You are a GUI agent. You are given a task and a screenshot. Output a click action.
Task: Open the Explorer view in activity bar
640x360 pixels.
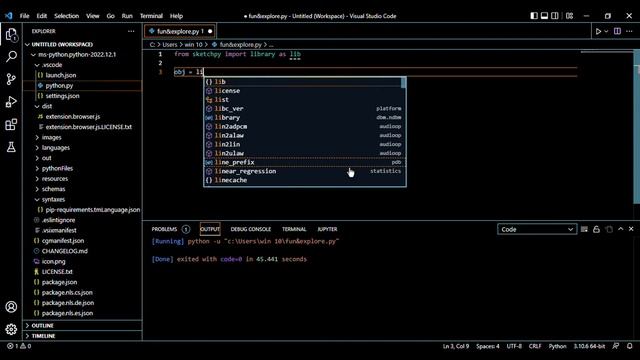pyautogui.click(x=11, y=35)
